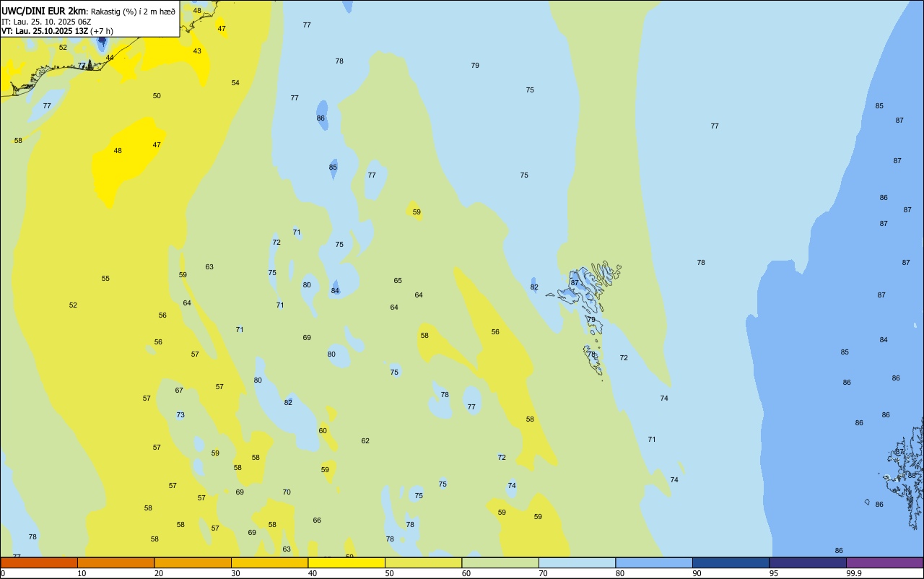924x579 pixels.
Task: Select the map value 55
Action: tap(105, 279)
